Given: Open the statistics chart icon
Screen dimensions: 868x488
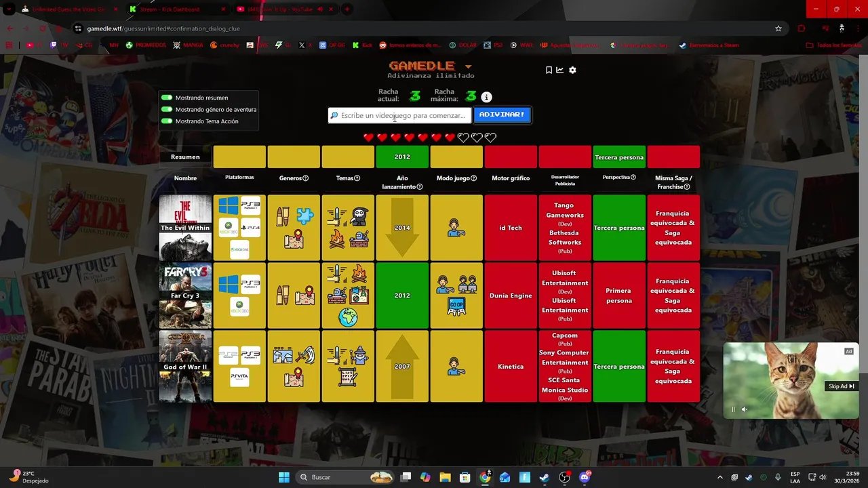Looking at the screenshot, I should (x=560, y=70).
